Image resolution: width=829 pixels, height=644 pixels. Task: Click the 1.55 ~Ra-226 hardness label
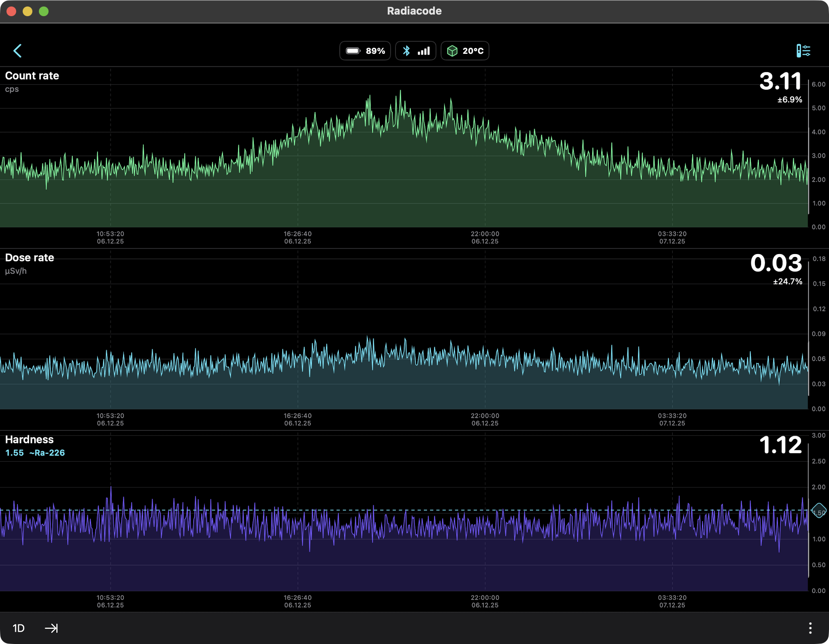point(35,453)
